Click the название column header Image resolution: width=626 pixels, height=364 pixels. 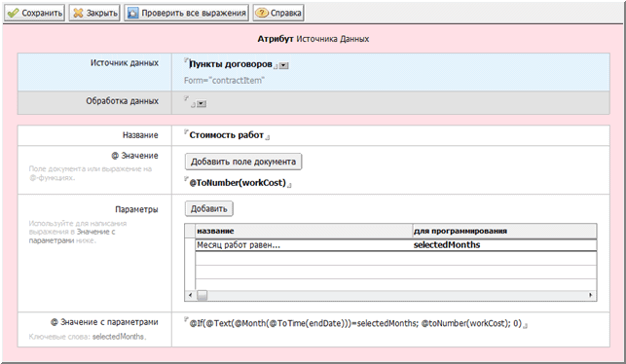coord(304,231)
